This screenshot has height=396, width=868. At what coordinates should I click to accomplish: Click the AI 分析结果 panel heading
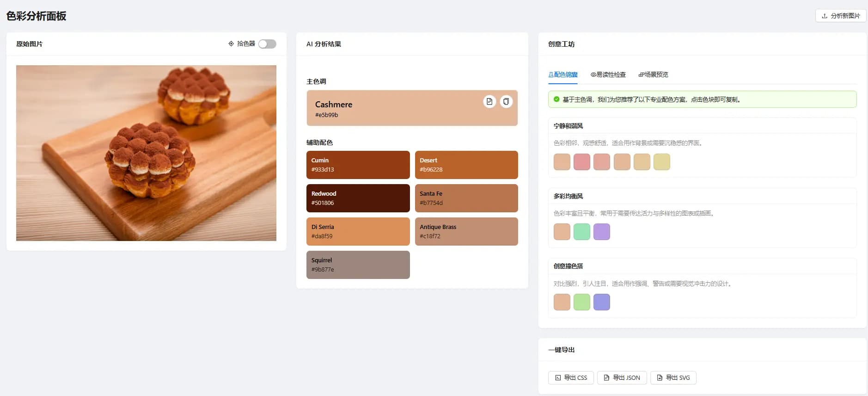coord(324,44)
